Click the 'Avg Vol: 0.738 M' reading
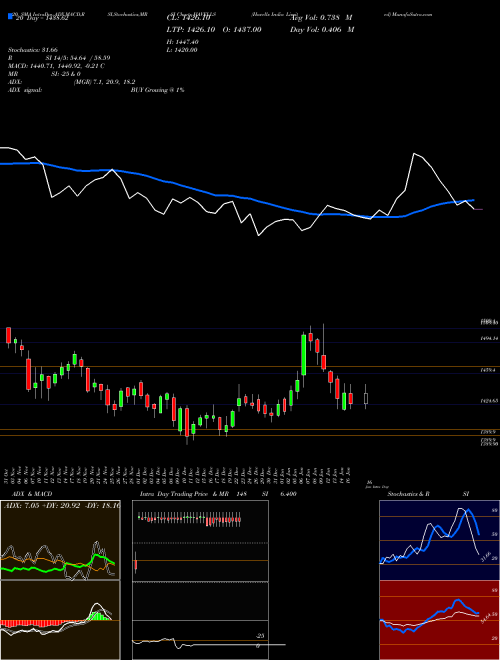The image size is (500, 660). point(321,18)
